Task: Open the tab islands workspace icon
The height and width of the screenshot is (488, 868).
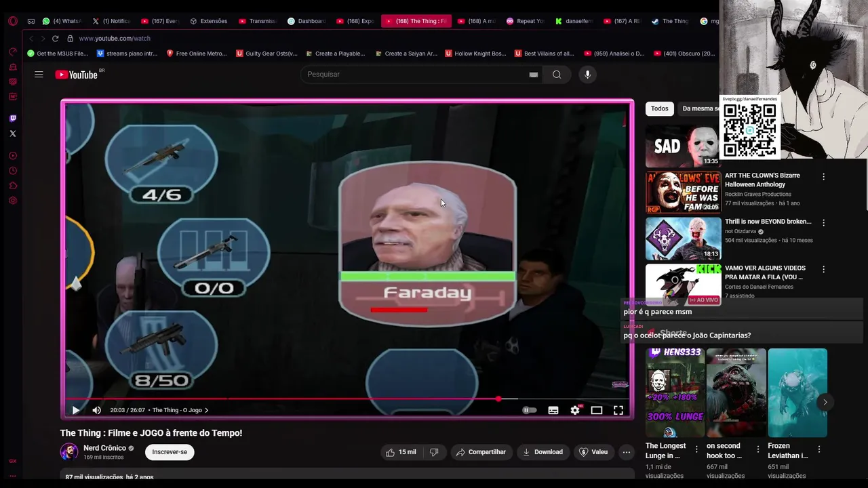Action: pos(31,21)
